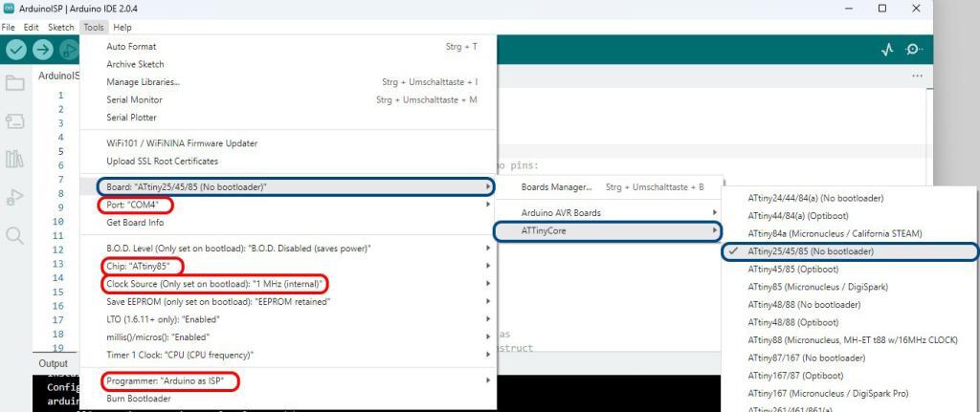
Task: Open Manage Libraries...
Action: pyautogui.click(x=288, y=82)
